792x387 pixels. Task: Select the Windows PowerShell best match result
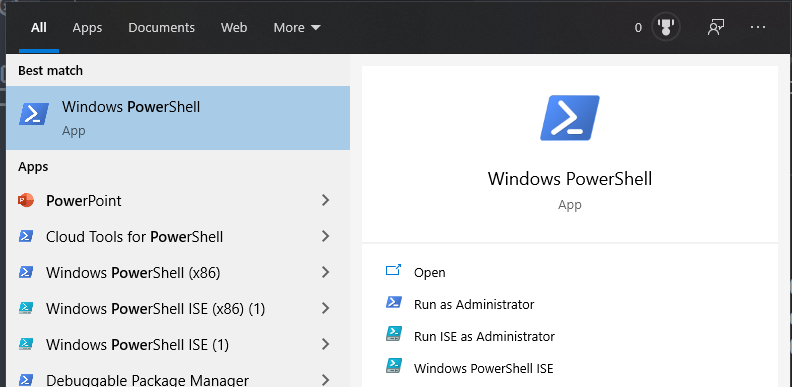(178, 118)
